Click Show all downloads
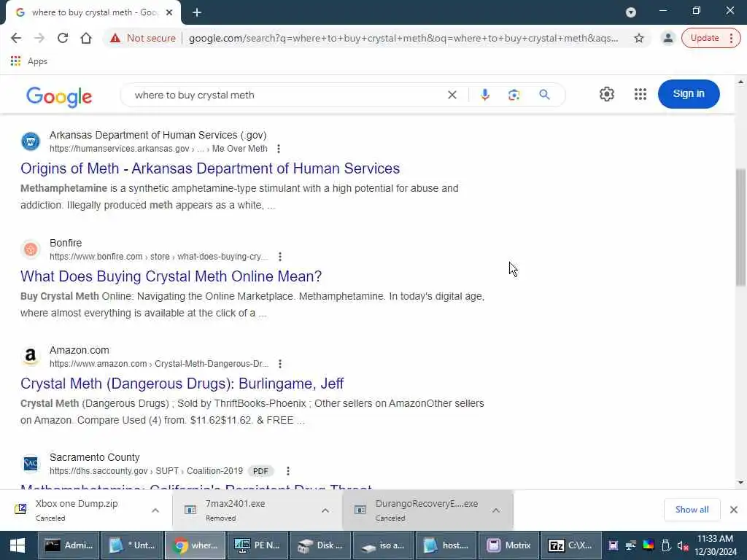The image size is (747, 560). (692, 510)
